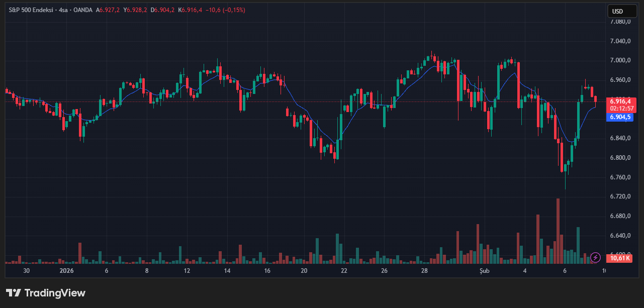
Task: Click the tallest red volume bar
Action: 558,230
